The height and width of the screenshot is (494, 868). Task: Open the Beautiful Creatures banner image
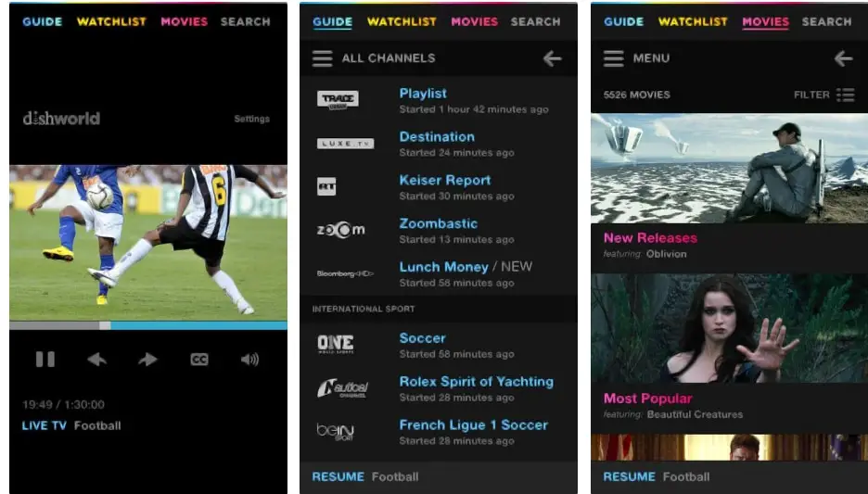coord(730,328)
